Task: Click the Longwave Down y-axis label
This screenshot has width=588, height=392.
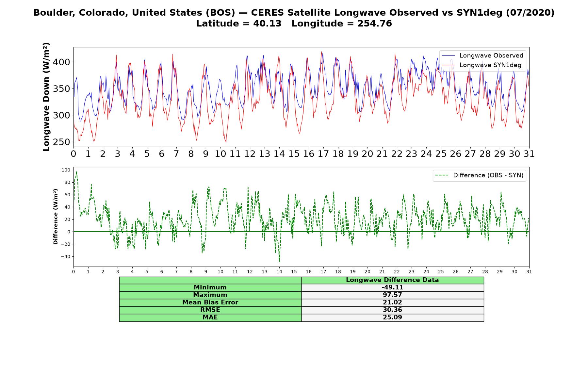Action: [46, 97]
